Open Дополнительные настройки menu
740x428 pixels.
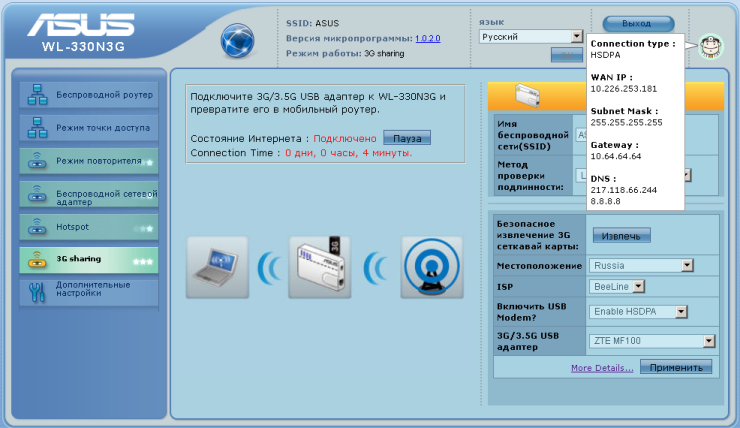(x=89, y=292)
